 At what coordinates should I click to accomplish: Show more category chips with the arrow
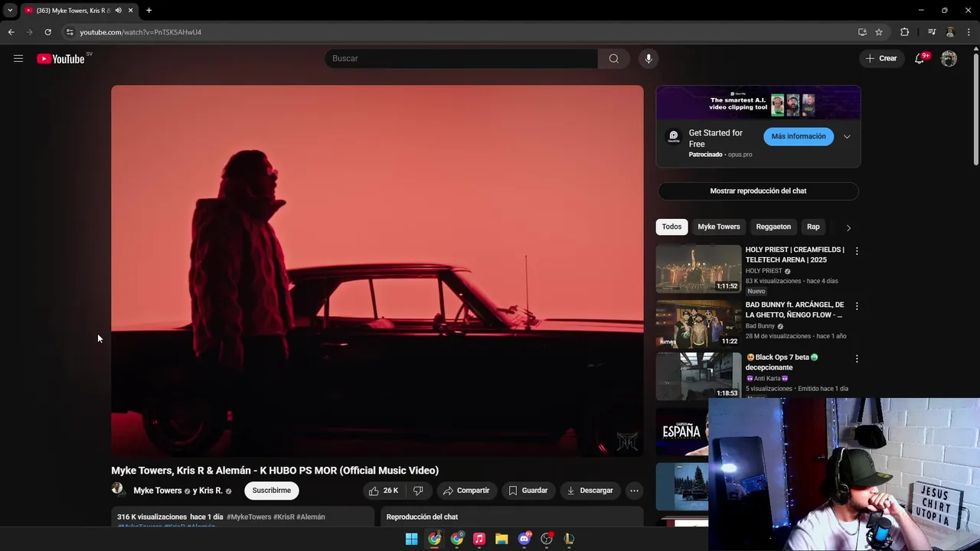[x=848, y=227]
